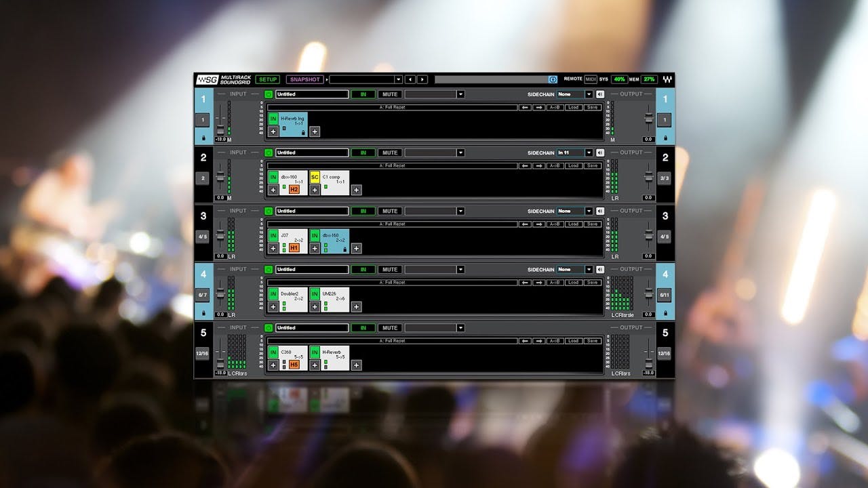The height and width of the screenshot is (488, 868).
Task: Click the blue link icon in top bar
Action: [553, 79]
